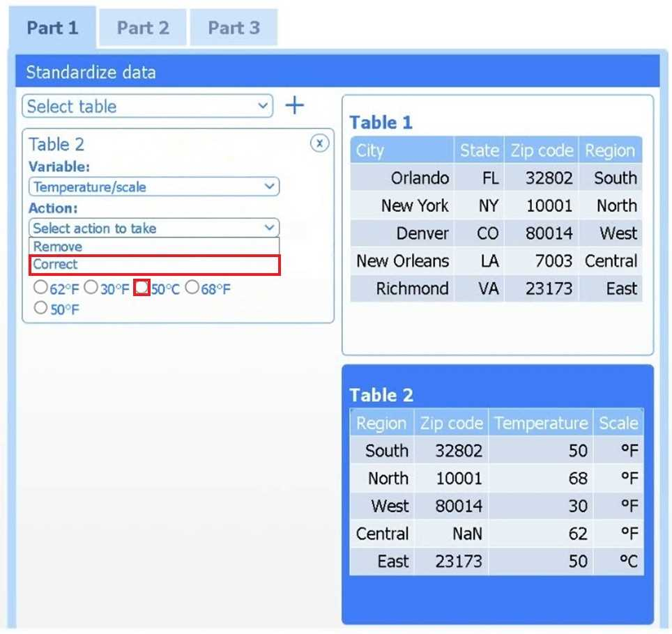Switch to the Part 1 tab
Image resolution: width=672 pixels, height=634 pixels.
[x=52, y=28]
